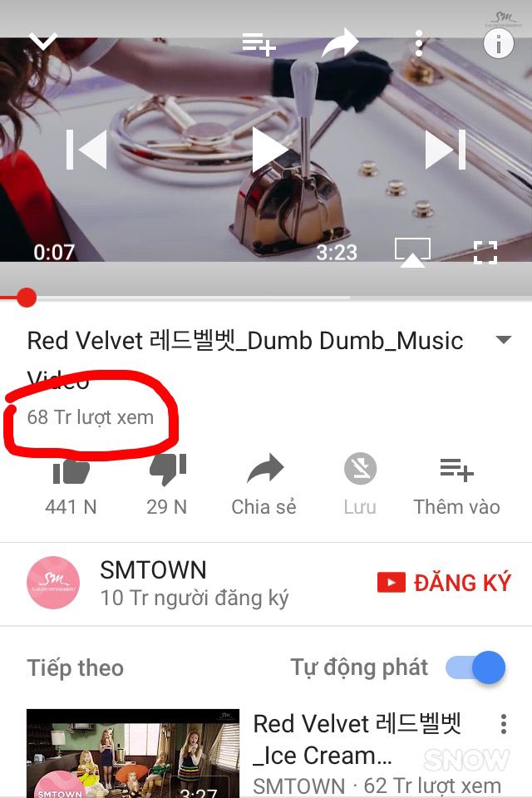
Task: Tap the Thêm vào add-to button
Action: point(456,485)
